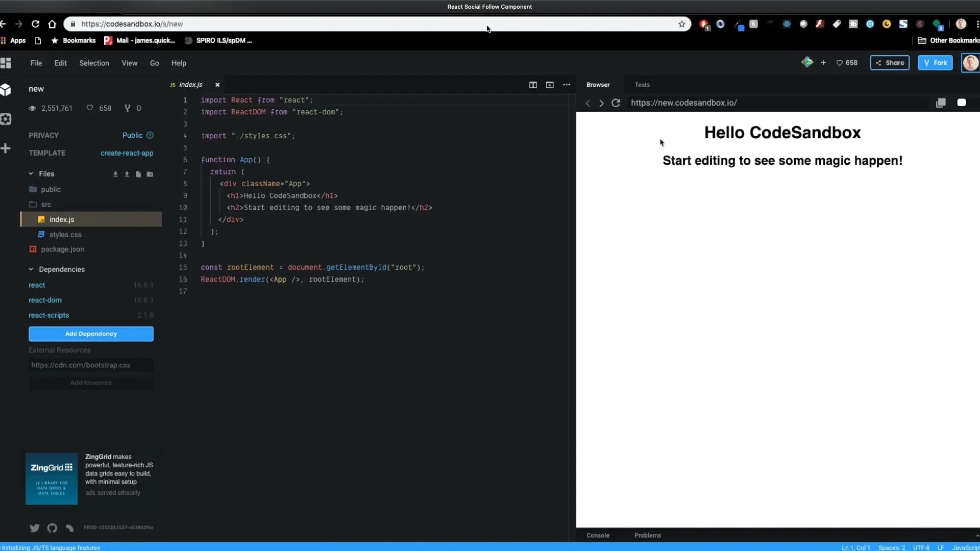Toggle the preview-only view icon
Image resolution: width=980 pixels, height=551 pixels.
pos(550,85)
